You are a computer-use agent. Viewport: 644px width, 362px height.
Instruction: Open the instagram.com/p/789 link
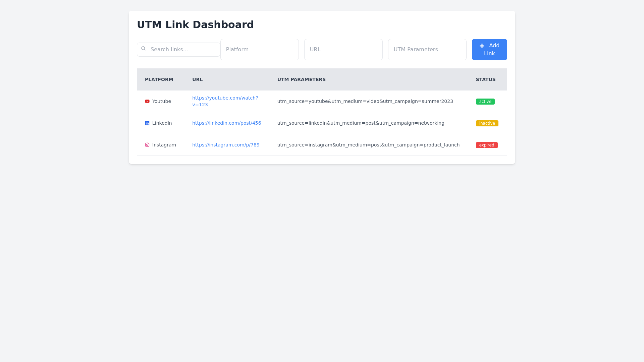pos(226,145)
